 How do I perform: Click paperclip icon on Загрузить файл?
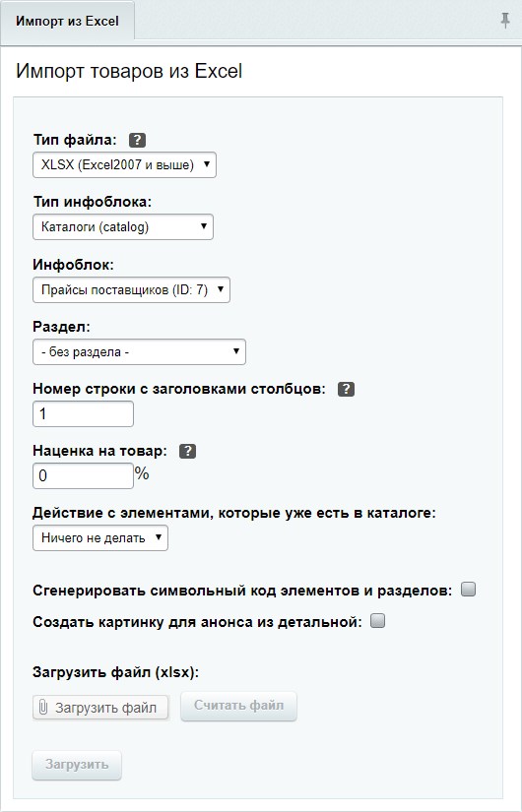coord(43,707)
